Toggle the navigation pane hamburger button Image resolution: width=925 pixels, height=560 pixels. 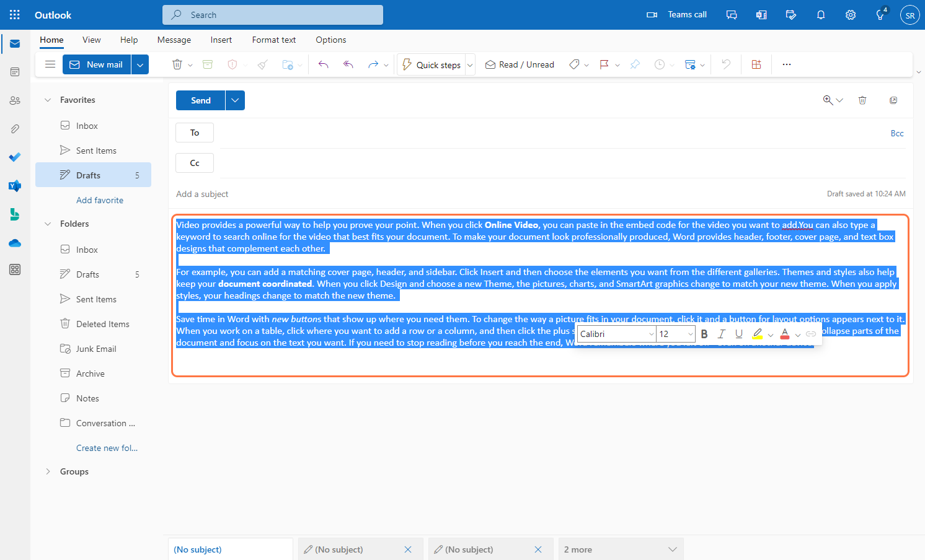(x=50, y=64)
